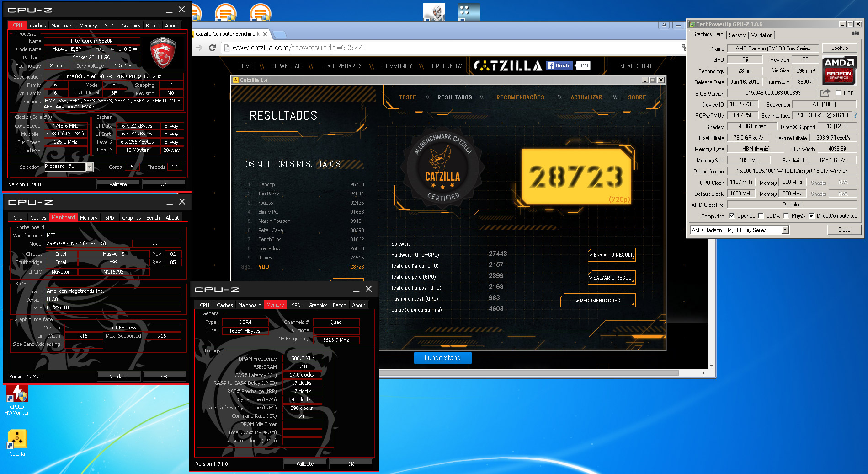Screen dimensions: 868x474
Task: Click the COMMUNITY link on Catzilla site
Action: tap(397, 66)
